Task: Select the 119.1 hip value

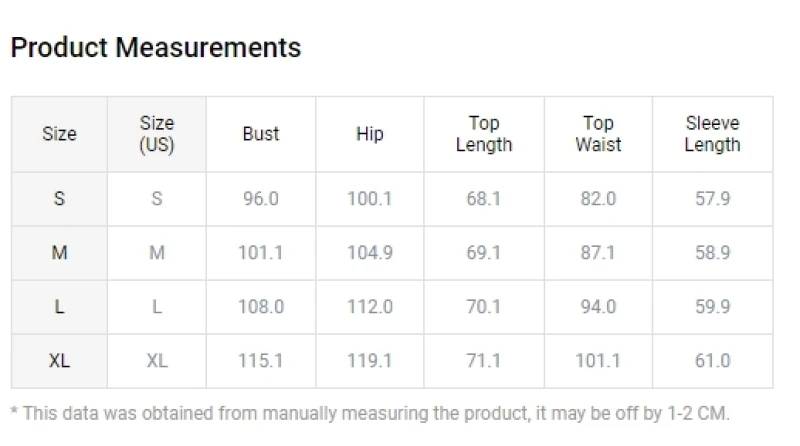Action: 369,361
